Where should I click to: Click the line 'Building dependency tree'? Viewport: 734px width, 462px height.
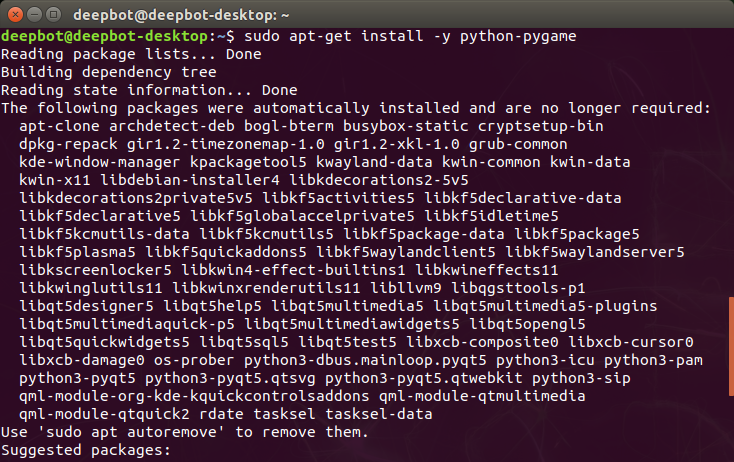pyautogui.click(x=109, y=72)
